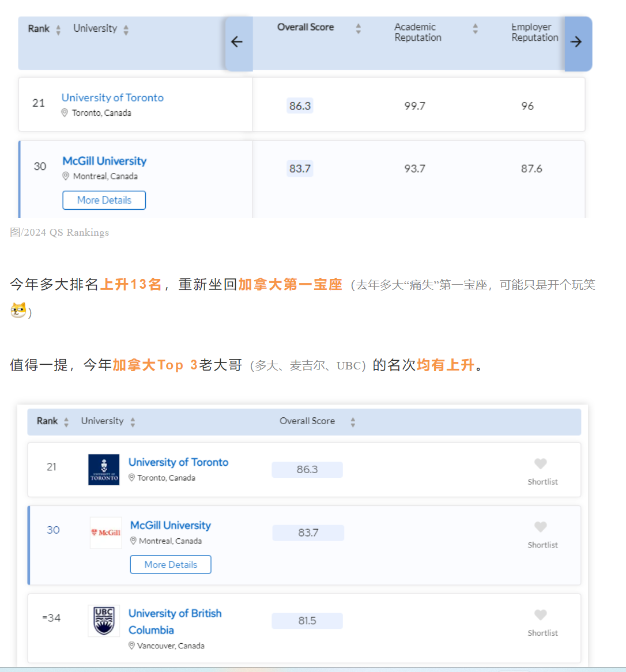The height and width of the screenshot is (672, 626).
Task: Shortlist University of Toronto with heart icon
Action: pos(541,463)
